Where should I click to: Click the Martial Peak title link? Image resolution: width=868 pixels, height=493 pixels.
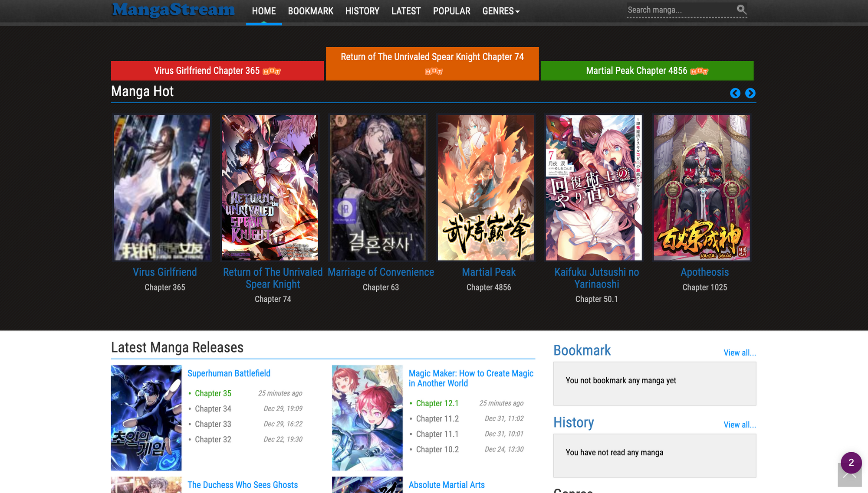tap(489, 272)
